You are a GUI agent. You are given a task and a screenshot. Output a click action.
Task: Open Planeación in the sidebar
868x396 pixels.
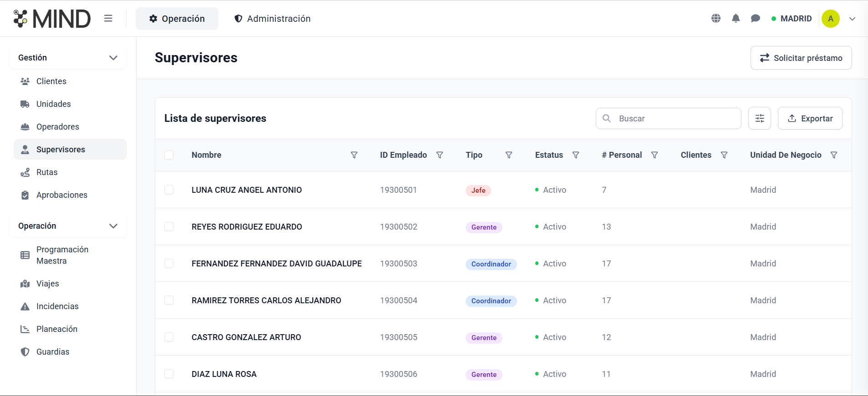tap(70, 329)
